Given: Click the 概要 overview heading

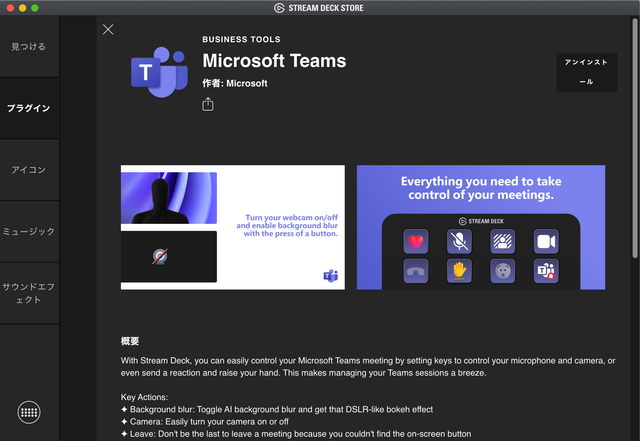Looking at the screenshot, I should pos(130,341).
